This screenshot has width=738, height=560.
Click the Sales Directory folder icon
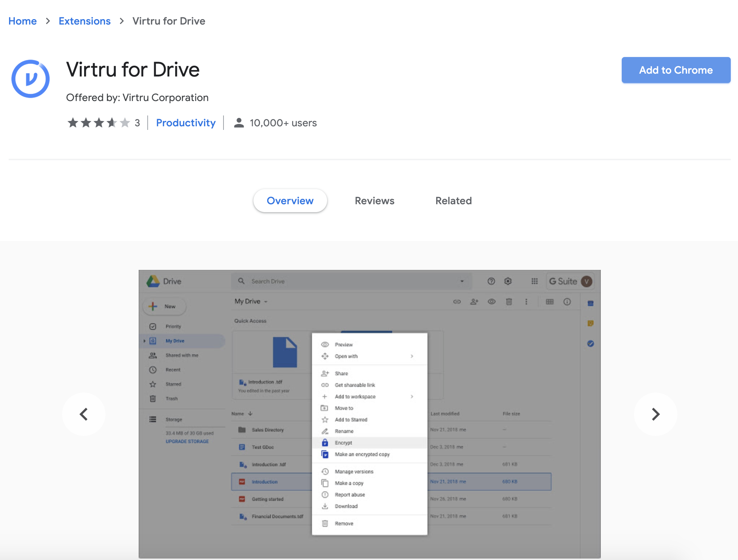coord(242,430)
